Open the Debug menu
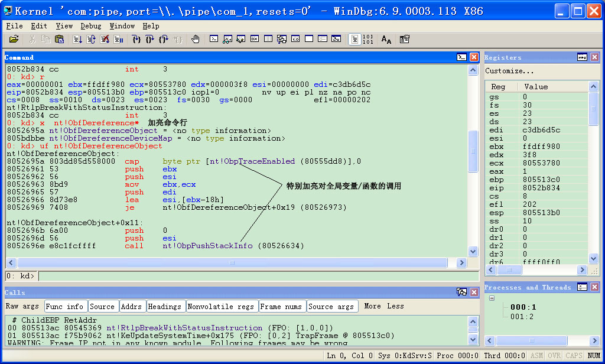The height and width of the screenshot is (364, 605). (90, 26)
